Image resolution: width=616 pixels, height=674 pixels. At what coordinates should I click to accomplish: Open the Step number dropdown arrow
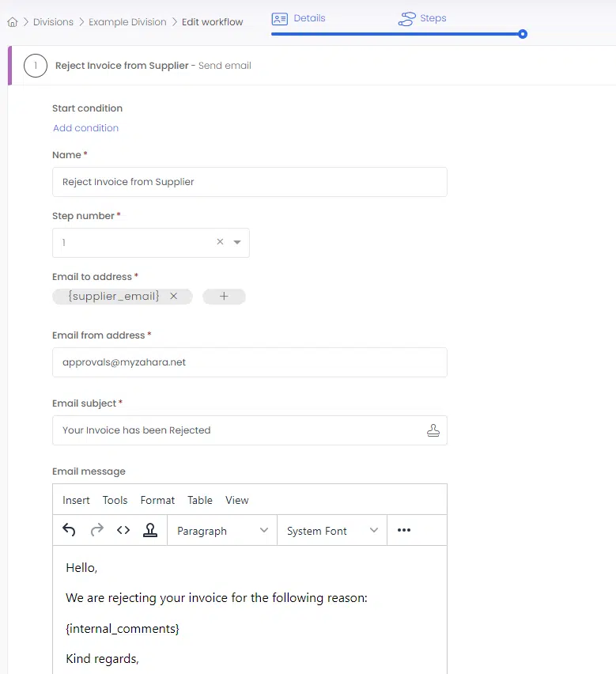point(236,242)
